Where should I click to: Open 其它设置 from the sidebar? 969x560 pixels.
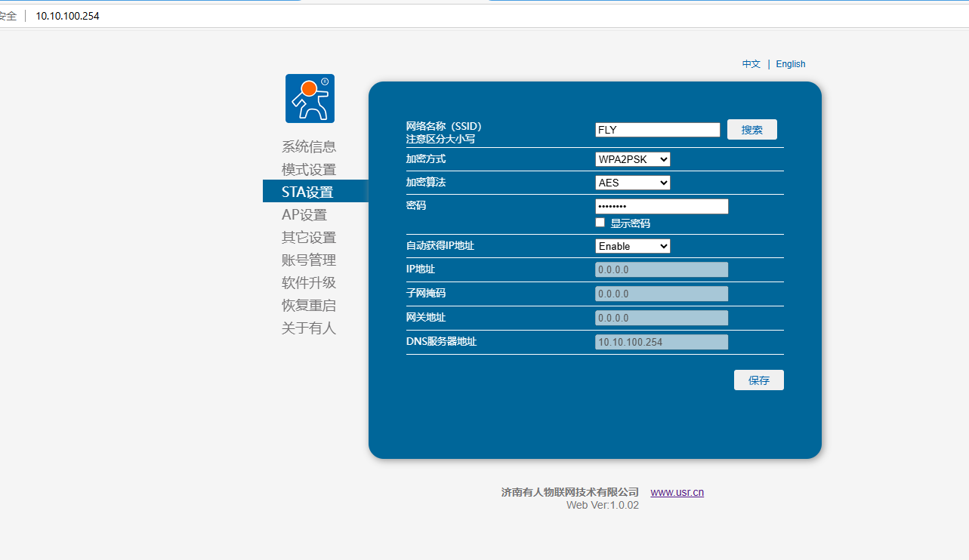[309, 237]
